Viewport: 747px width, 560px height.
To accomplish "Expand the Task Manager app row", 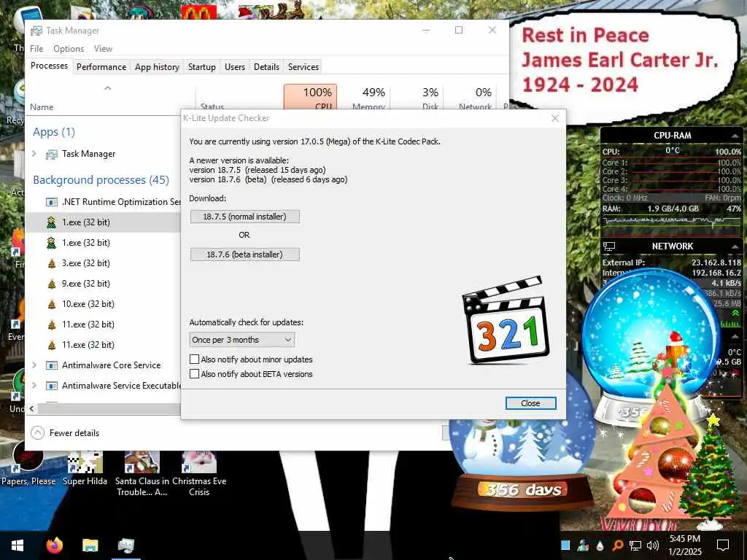I will click(x=34, y=153).
